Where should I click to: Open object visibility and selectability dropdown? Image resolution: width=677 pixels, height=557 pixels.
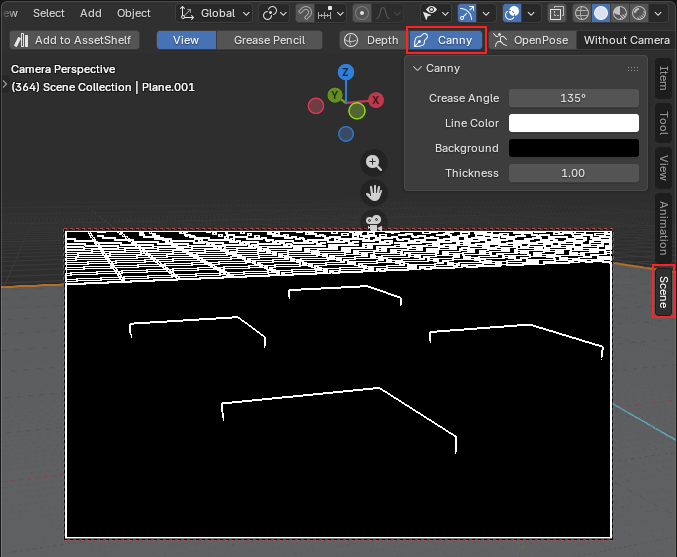[x=436, y=13]
